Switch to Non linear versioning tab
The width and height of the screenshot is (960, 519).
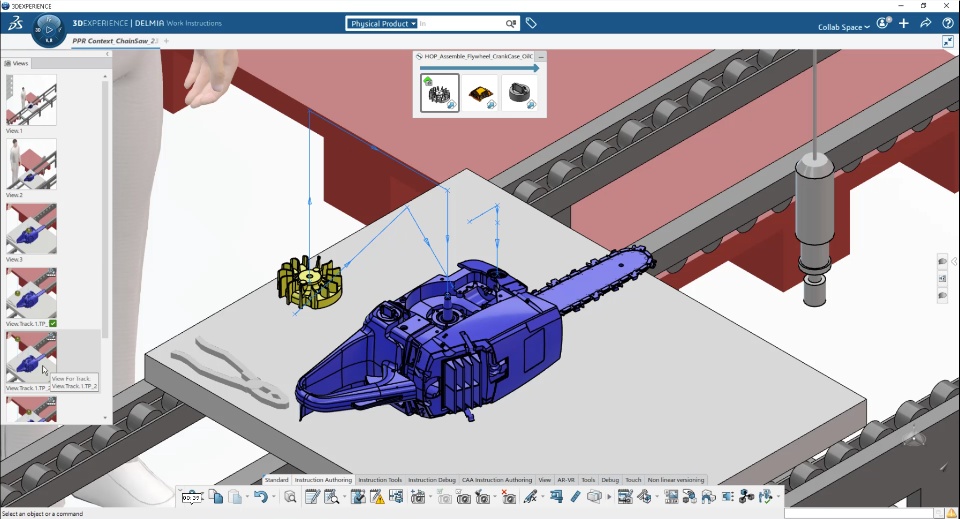pyautogui.click(x=675, y=480)
